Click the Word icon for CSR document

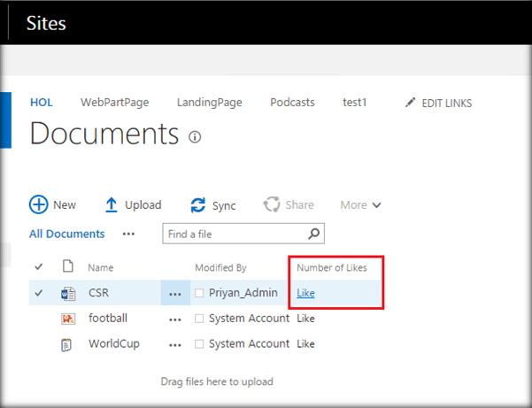(67, 293)
